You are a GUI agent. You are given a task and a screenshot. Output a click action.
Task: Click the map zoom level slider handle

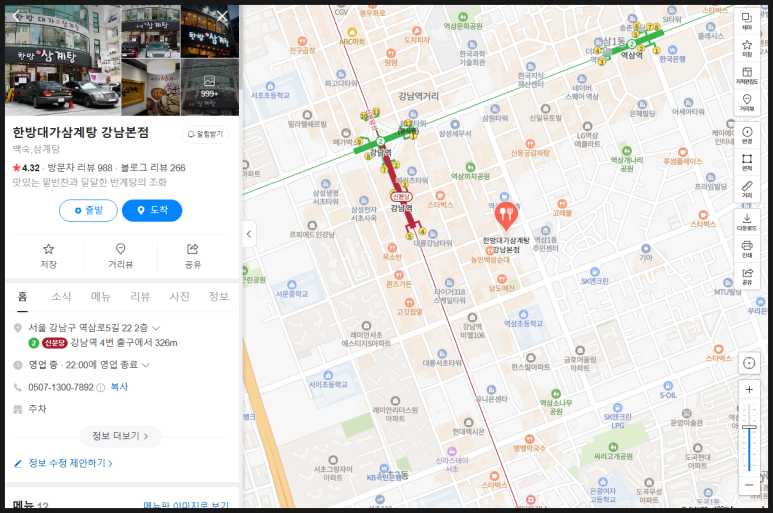(749, 427)
